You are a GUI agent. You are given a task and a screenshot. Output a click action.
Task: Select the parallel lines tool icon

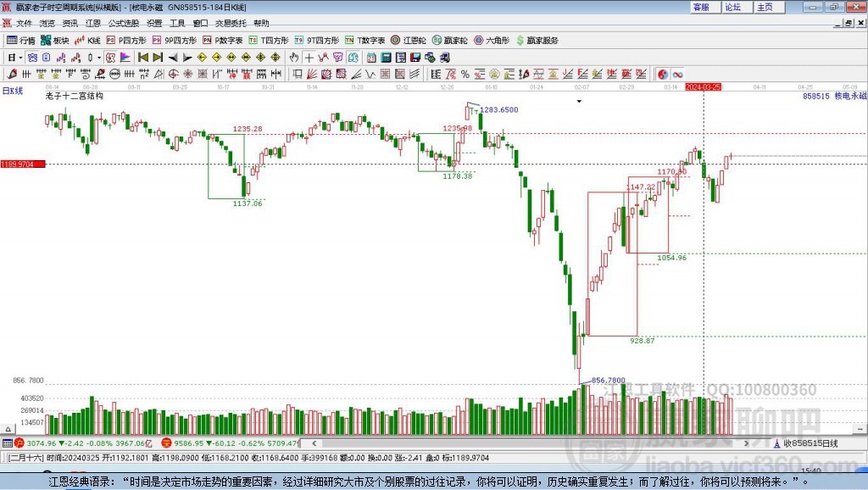[414, 75]
